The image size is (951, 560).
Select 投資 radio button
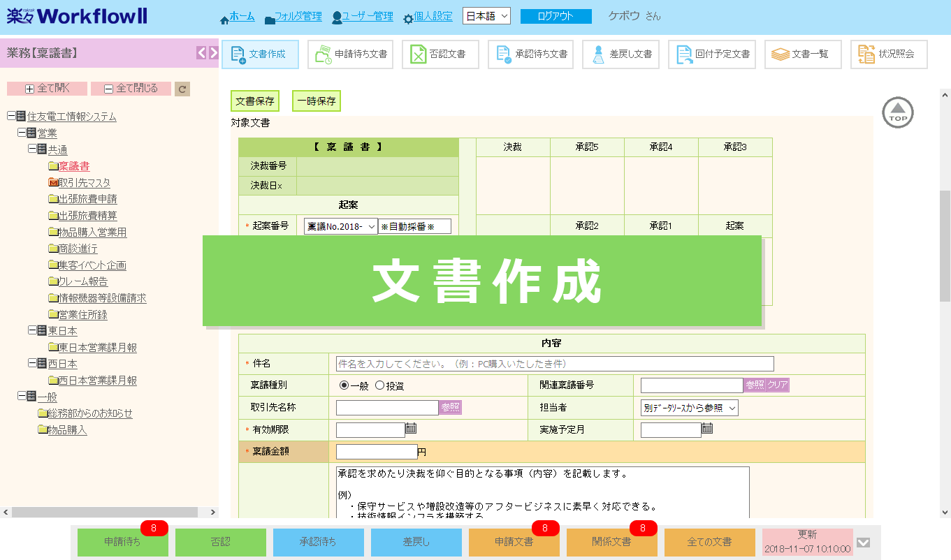pos(379,385)
